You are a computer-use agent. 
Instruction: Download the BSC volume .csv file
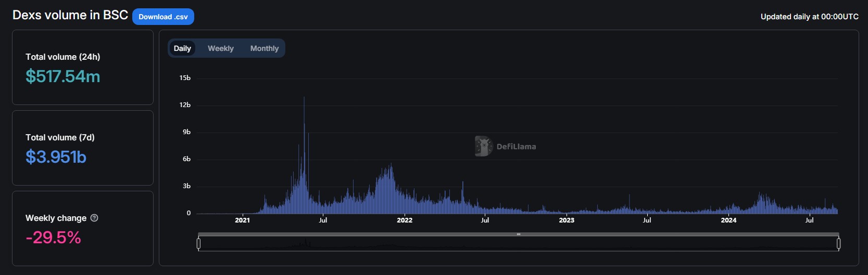click(x=163, y=17)
